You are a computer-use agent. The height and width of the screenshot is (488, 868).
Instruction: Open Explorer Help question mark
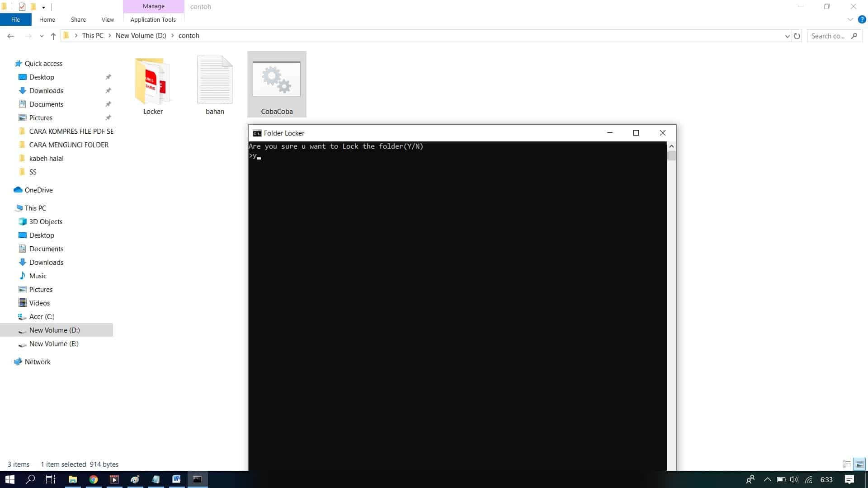pos(862,19)
